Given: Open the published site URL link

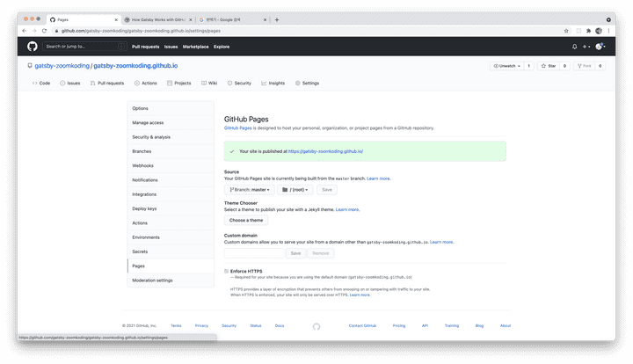Looking at the screenshot, I should (325, 151).
